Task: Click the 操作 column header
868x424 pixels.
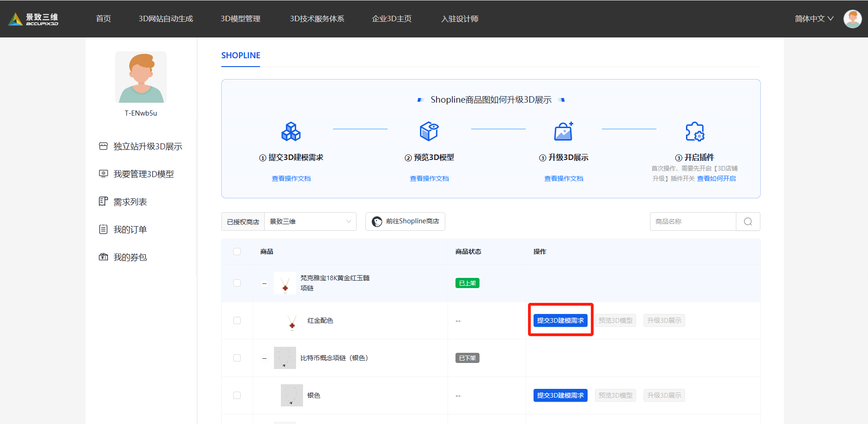Action: [540, 252]
